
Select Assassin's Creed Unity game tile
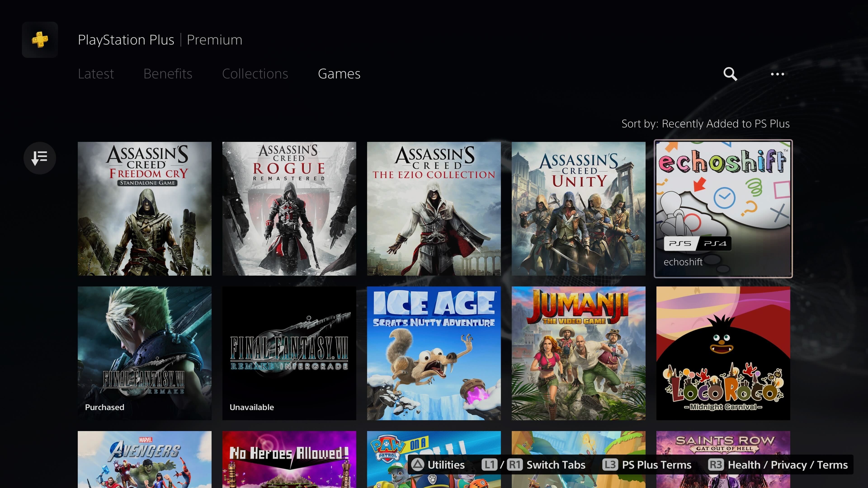[578, 209]
